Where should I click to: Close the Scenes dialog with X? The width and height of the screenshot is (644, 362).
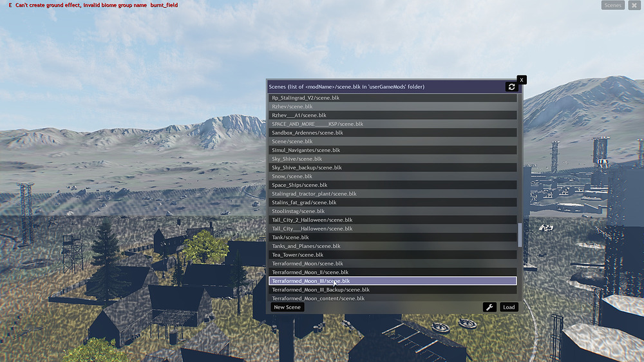click(522, 80)
